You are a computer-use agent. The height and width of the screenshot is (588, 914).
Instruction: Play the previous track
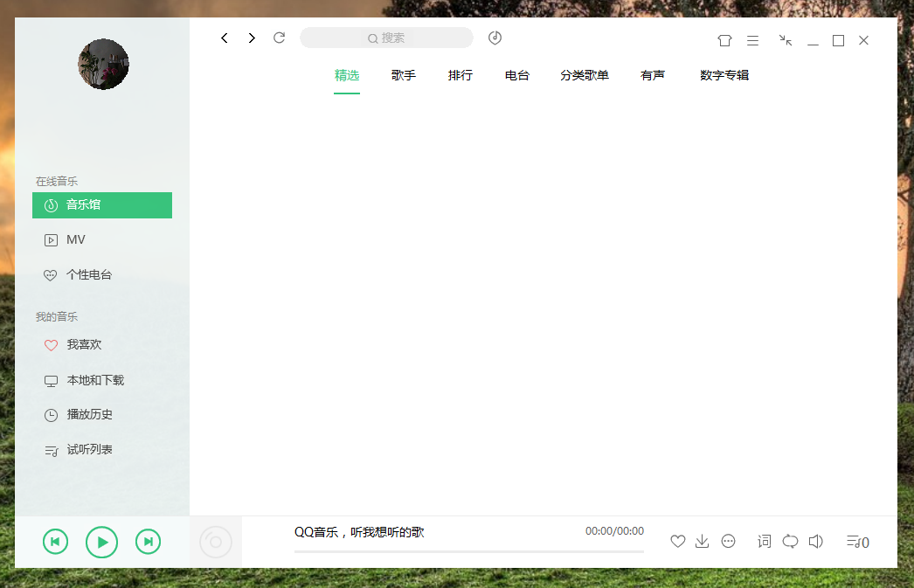(55, 542)
